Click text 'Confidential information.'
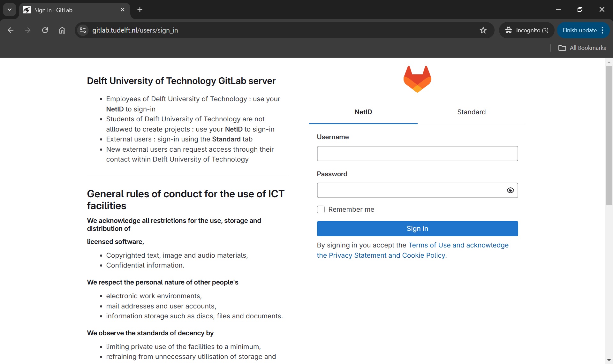Screen dimensions: 613x364 145,265
